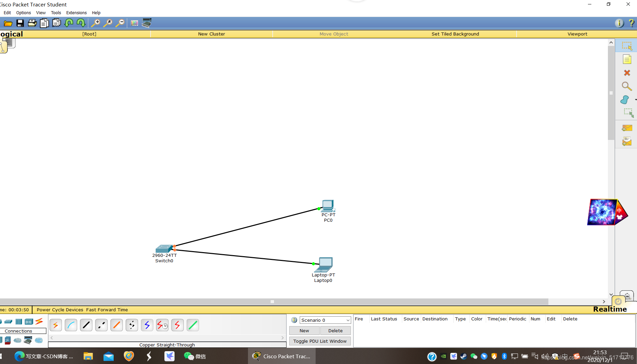The image size is (637, 364).
Task: Click the Delete scenario button
Action: (x=335, y=331)
